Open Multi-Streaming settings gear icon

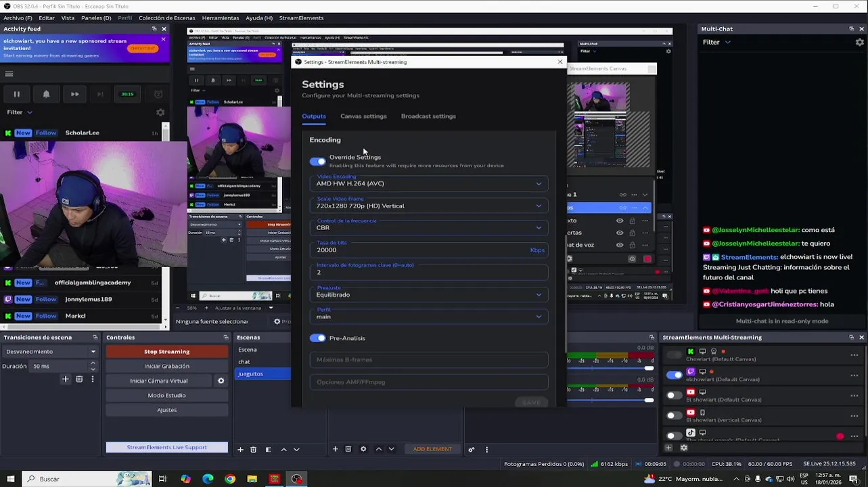point(683,448)
